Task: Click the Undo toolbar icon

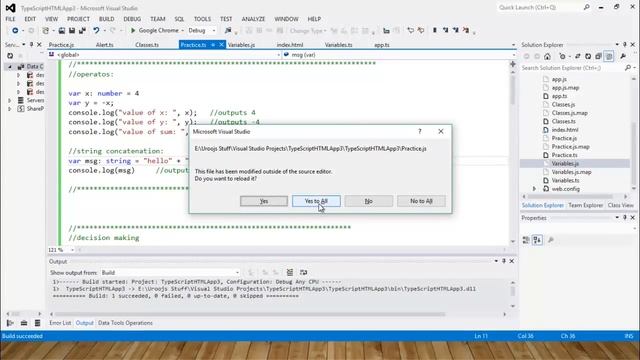Action: point(96,31)
